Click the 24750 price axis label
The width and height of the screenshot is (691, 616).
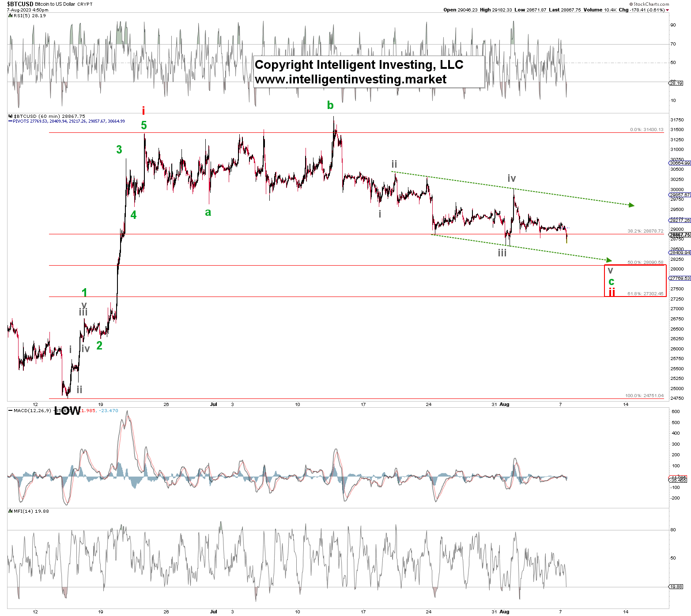pyautogui.click(x=677, y=398)
